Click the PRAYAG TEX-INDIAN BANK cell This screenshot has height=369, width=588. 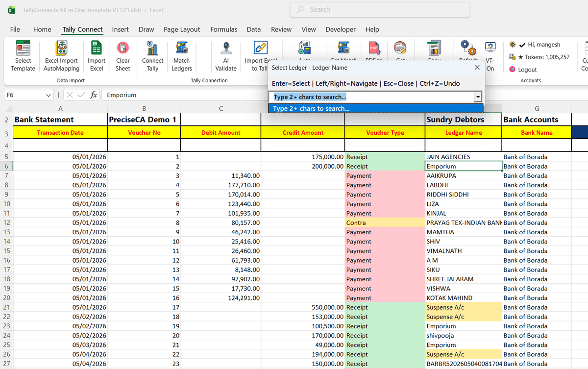point(464,222)
